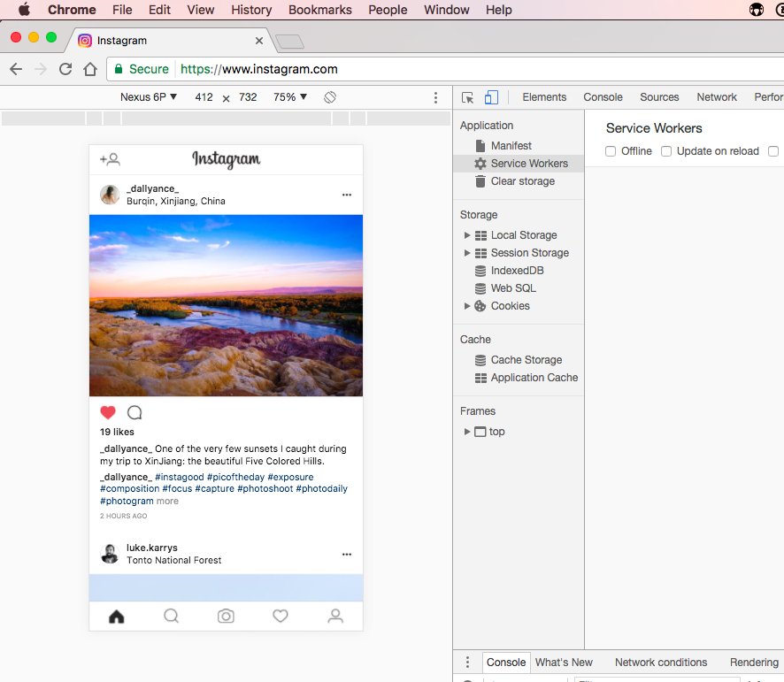The height and width of the screenshot is (682, 784).
Task: Enable the Offline checkbox
Action: tap(611, 151)
